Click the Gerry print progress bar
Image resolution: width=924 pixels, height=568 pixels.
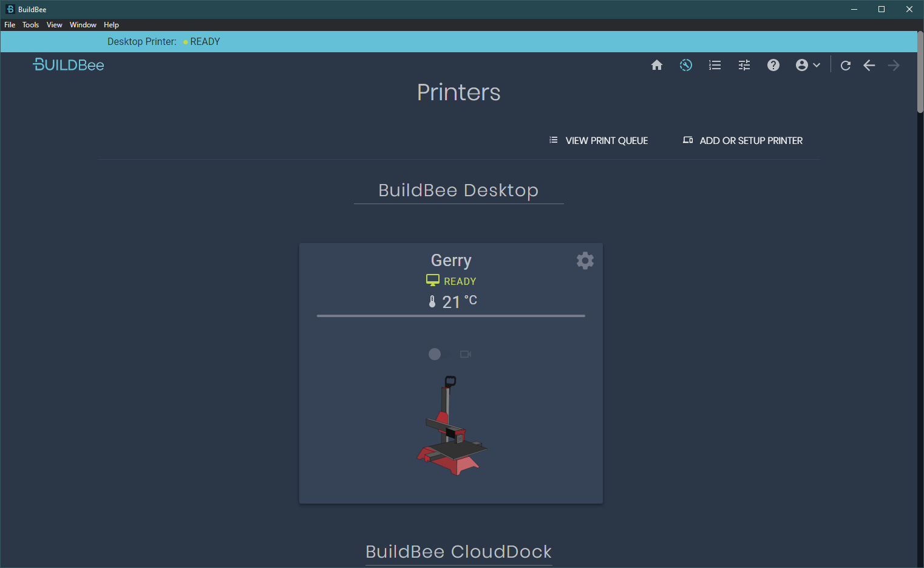coord(451,316)
